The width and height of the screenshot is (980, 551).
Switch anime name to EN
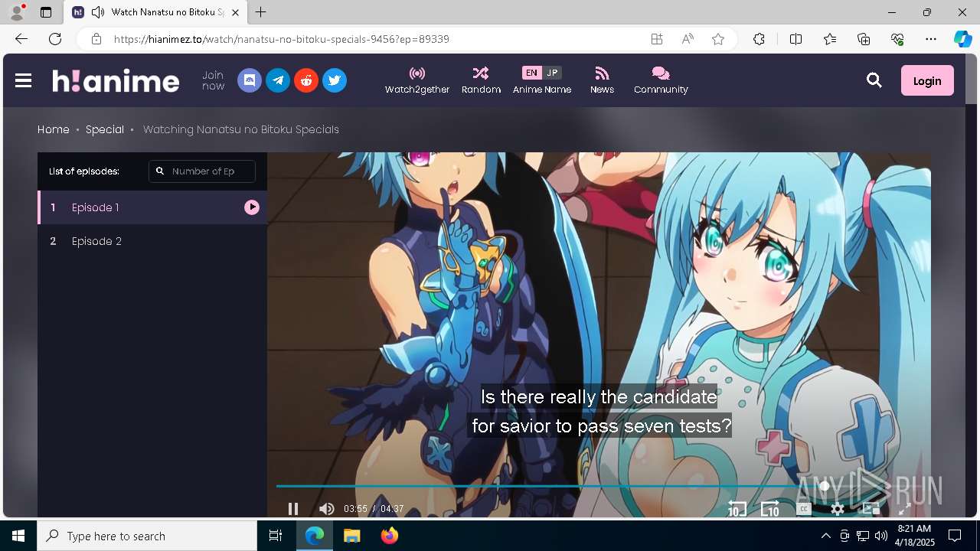click(x=531, y=73)
